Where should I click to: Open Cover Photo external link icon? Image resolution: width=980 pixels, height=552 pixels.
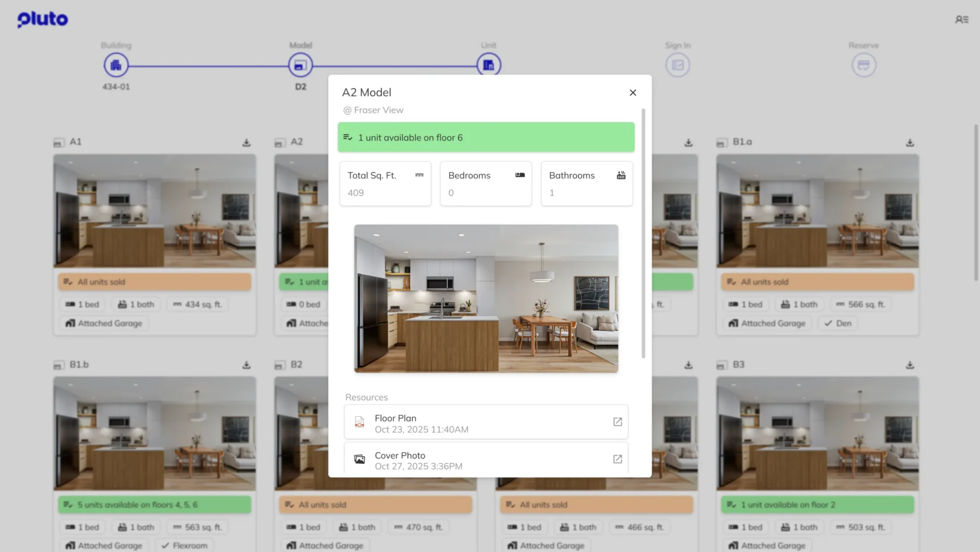[x=617, y=459]
